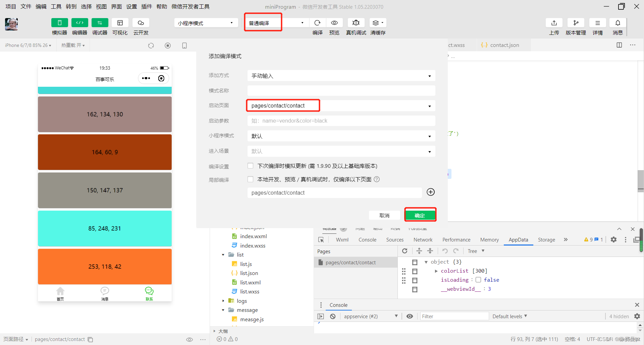Open project Details (详情) icon

coord(598,23)
